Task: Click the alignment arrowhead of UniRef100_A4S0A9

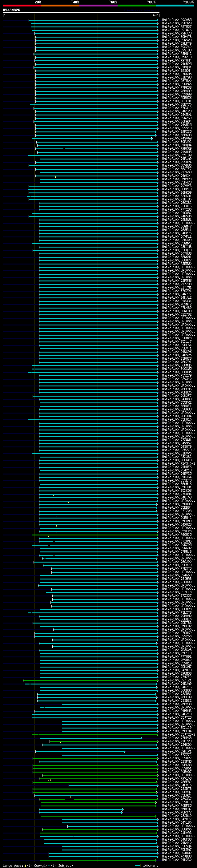Action: pyautogui.click(x=152, y=139)
